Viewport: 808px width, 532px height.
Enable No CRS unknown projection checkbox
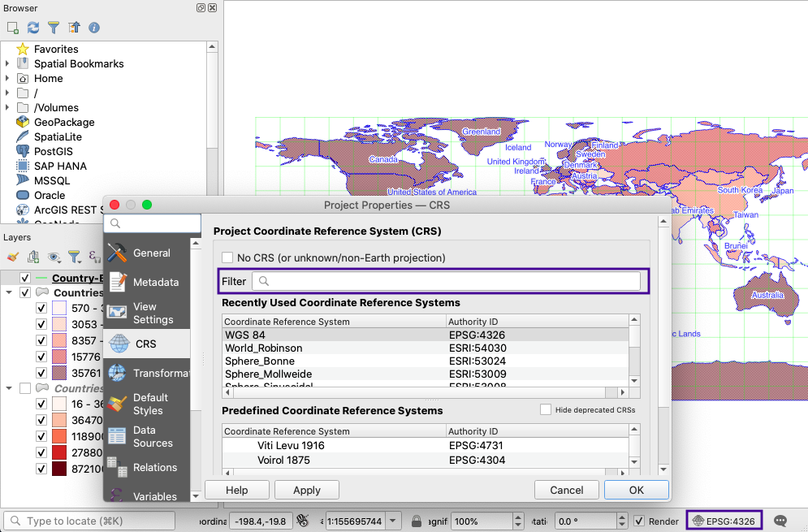227,257
